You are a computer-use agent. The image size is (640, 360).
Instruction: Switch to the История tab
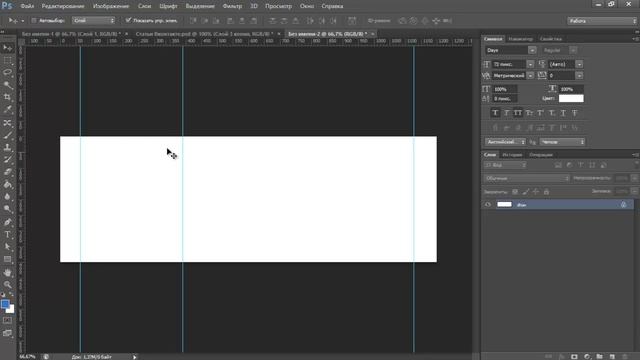pyautogui.click(x=512, y=155)
